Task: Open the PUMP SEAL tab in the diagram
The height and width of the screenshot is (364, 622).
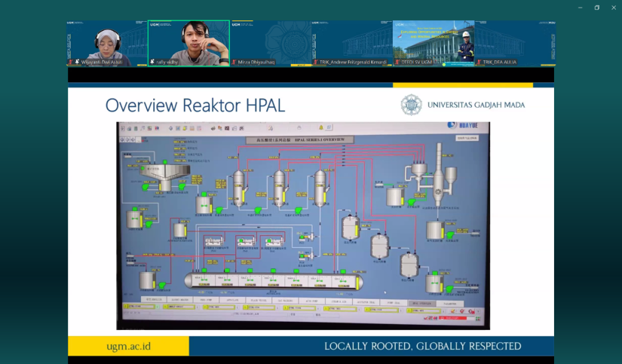Action: click(x=394, y=302)
